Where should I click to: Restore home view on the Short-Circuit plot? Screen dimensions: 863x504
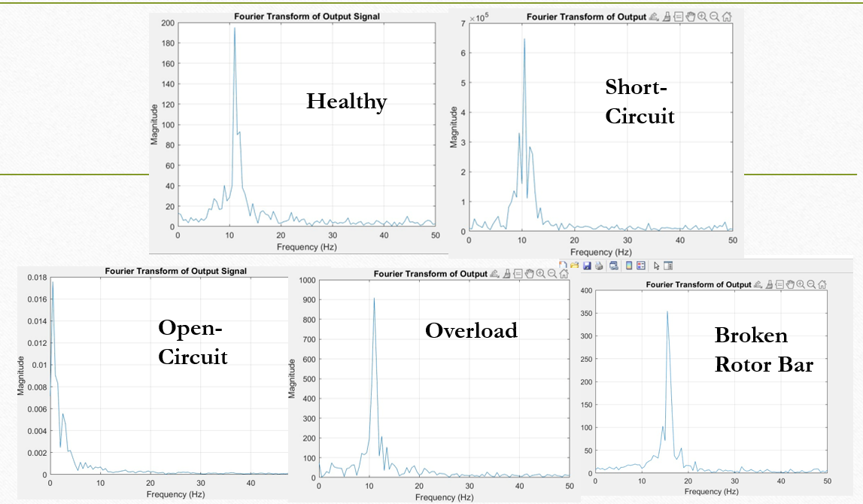click(727, 17)
